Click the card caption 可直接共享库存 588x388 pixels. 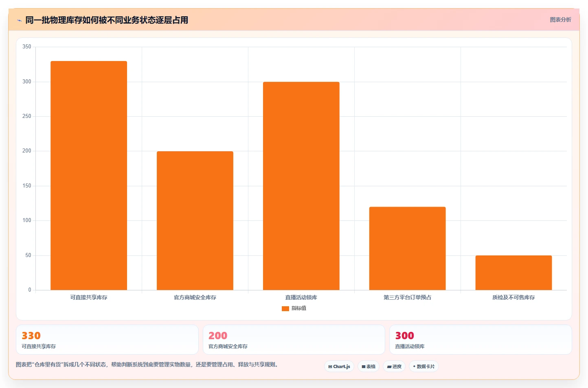point(39,347)
